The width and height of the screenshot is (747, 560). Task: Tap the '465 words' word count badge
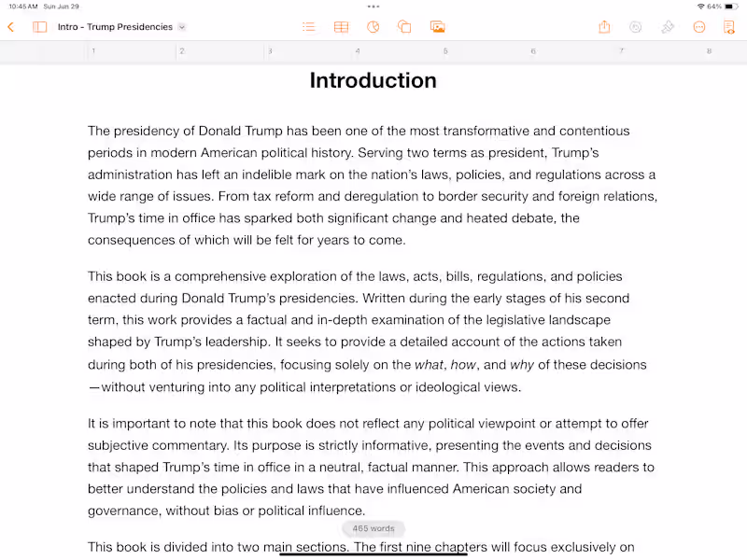pos(373,528)
